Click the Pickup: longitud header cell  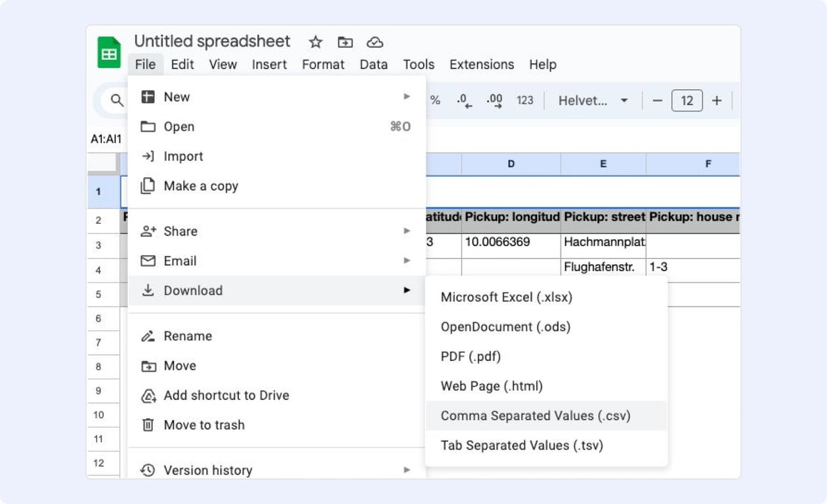point(511,221)
